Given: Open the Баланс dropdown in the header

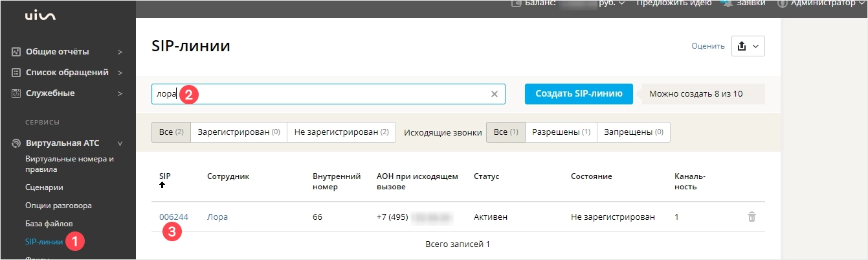Looking at the screenshot, I should click(x=621, y=3).
